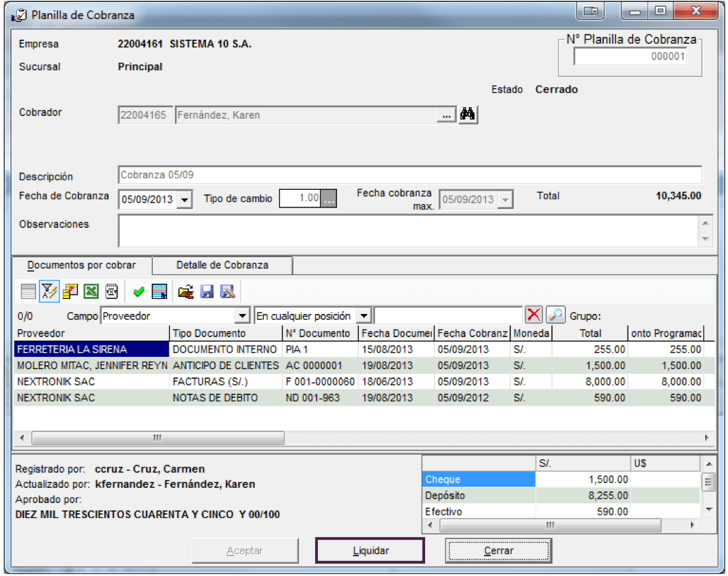Click the grid layout toolbar icon
The image size is (728, 576).
tap(29, 291)
